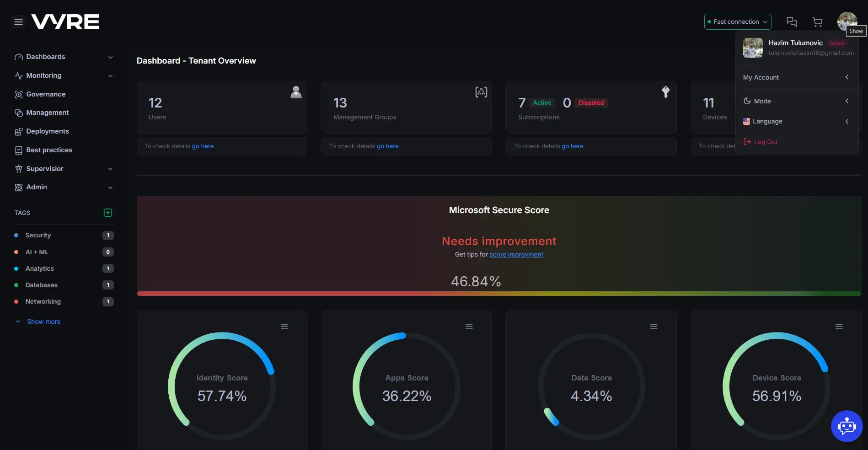Click the Log Out icon
Viewport: 868px width, 450px height.
coord(747,142)
